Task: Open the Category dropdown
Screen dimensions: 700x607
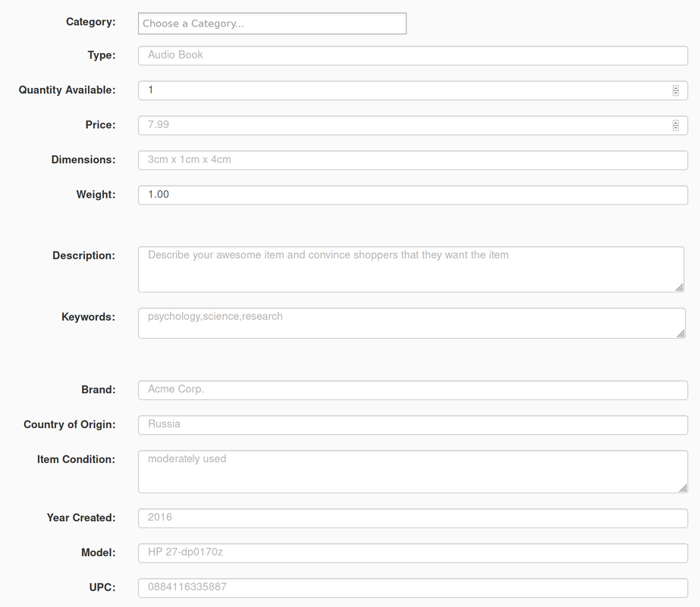Action: [272, 23]
